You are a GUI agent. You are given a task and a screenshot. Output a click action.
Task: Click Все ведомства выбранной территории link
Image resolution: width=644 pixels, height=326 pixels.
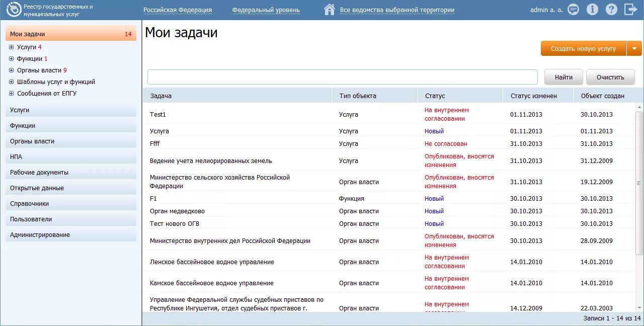[397, 10]
